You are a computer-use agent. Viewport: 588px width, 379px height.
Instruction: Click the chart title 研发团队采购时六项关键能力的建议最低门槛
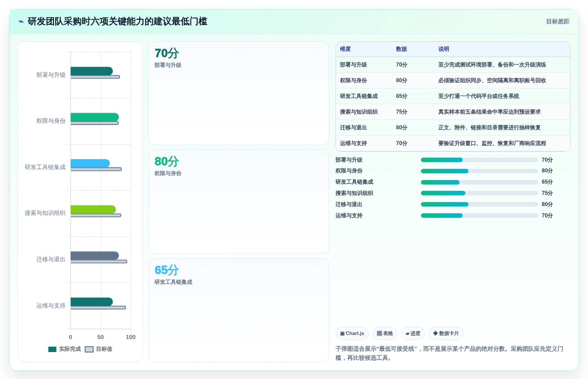(118, 22)
